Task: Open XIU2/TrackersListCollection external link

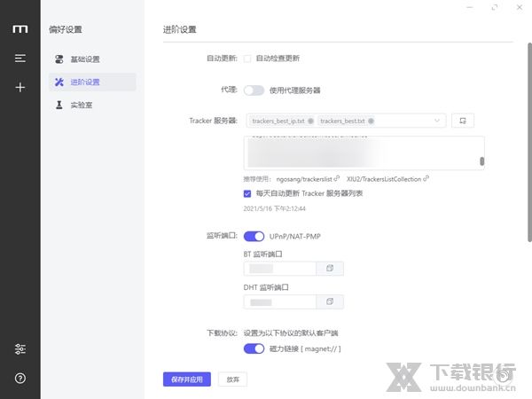Action: click(387, 179)
